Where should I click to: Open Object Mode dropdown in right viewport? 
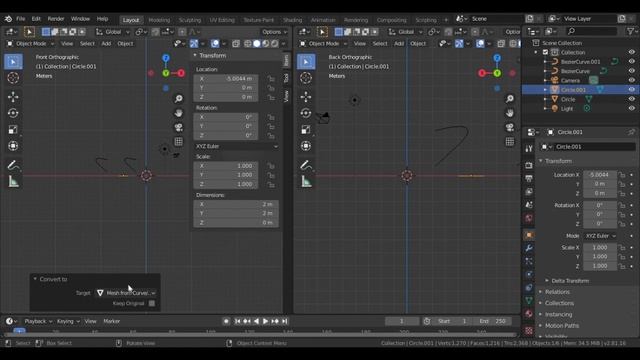pyautogui.click(x=324, y=44)
